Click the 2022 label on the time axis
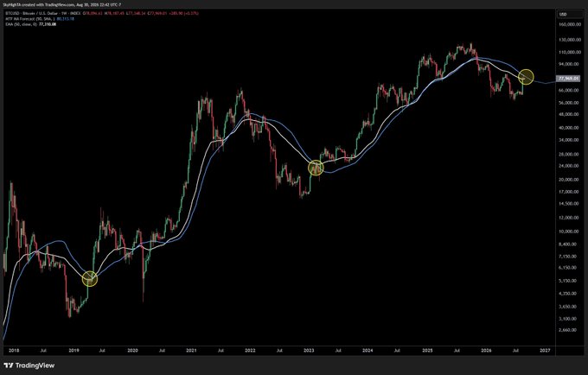This screenshot has height=375, width=588. coord(250,351)
